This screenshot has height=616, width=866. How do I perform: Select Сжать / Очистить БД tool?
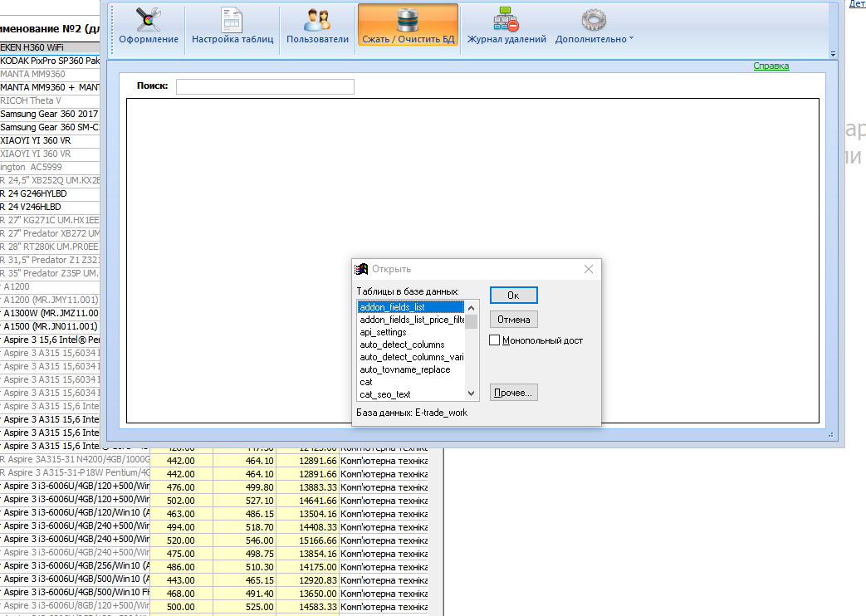(x=409, y=26)
